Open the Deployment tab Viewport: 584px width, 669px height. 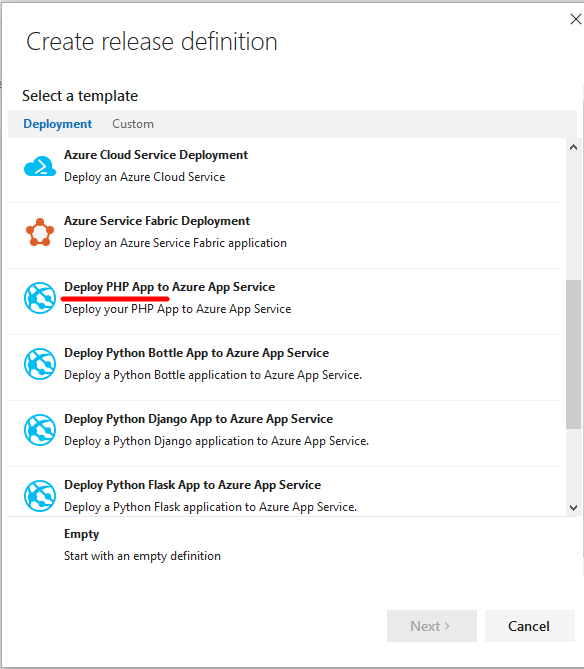(58, 124)
